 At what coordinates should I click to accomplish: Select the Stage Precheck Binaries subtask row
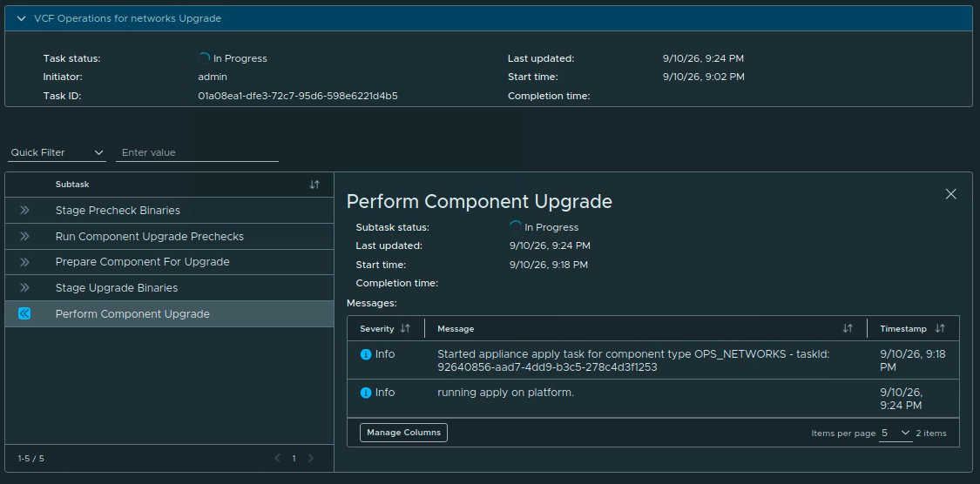coord(169,211)
